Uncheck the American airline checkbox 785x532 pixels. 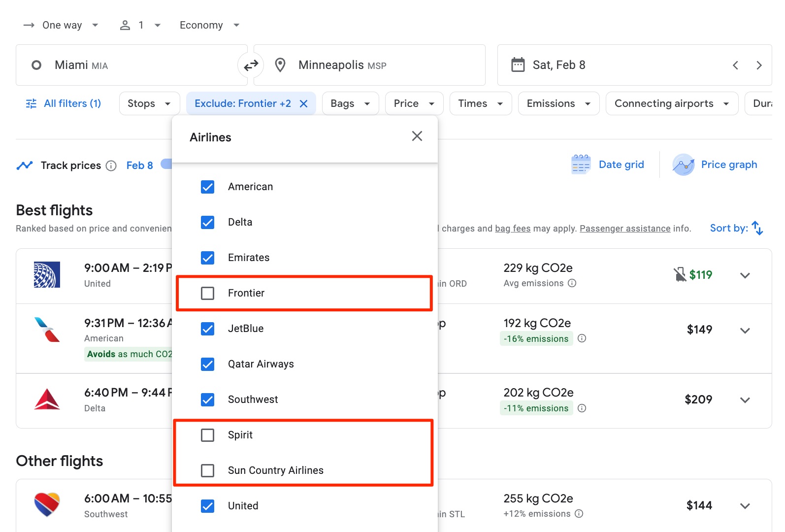pyautogui.click(x=208, y=187)
